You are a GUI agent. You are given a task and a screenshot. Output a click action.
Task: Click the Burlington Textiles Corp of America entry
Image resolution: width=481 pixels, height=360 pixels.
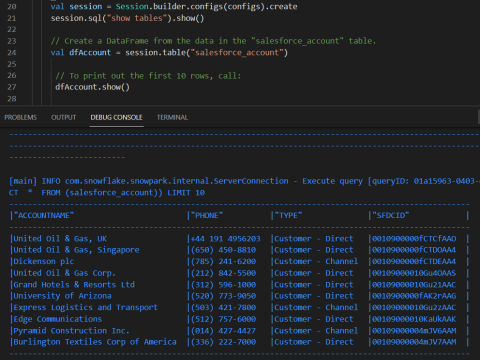tap(95, 342)
